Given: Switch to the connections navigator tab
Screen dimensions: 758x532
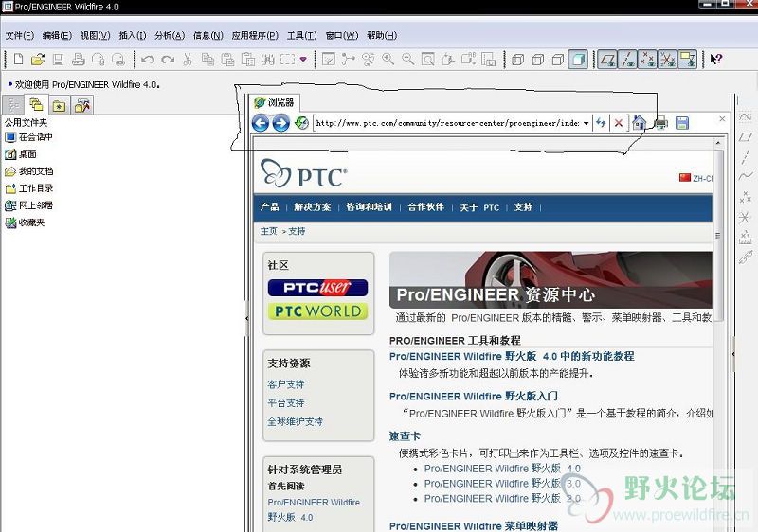Looking at the screenshot, I should click(82, 105).
